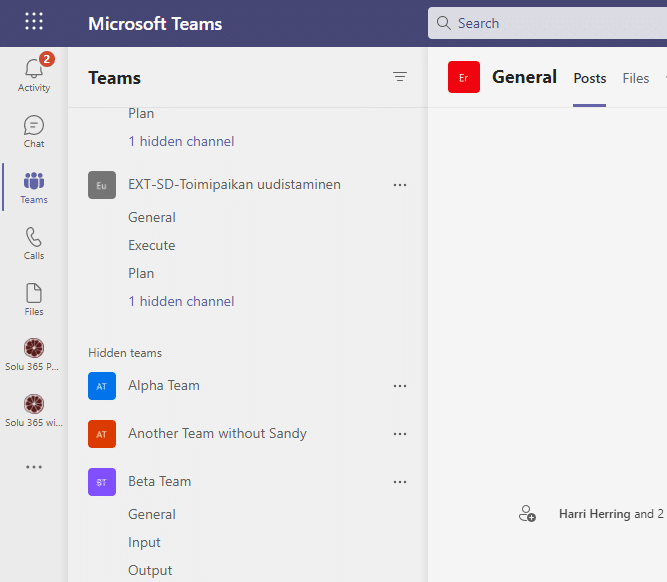
Task: Click Harri Herring and 2 text
Action: coord(611,514)
